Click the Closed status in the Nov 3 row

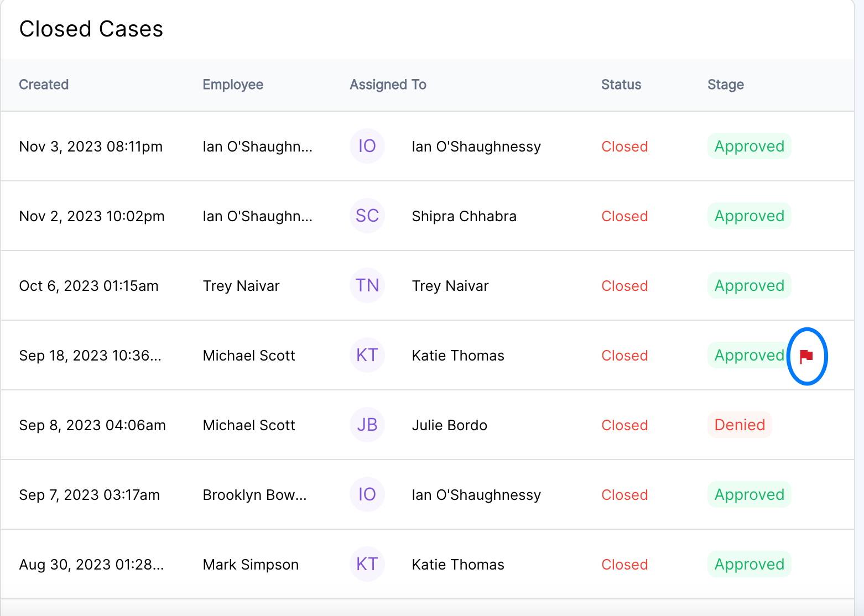point(624,147)
